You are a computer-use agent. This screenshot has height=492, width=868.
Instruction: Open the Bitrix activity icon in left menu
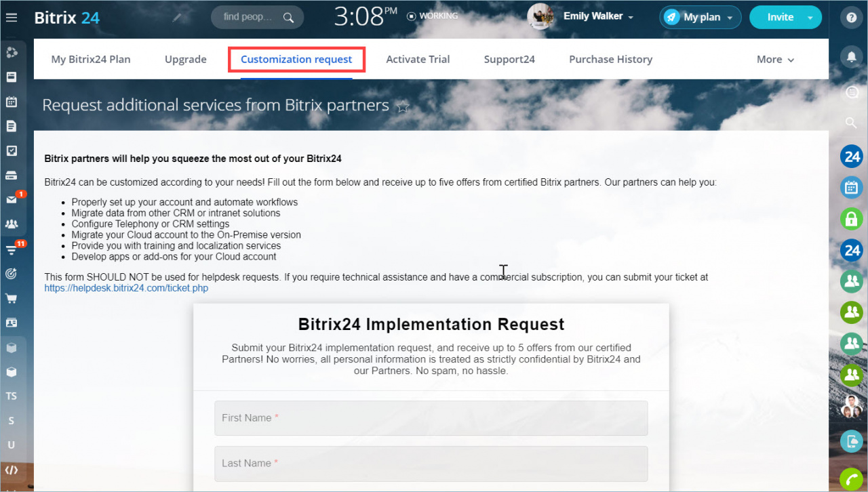pos(12,53)
